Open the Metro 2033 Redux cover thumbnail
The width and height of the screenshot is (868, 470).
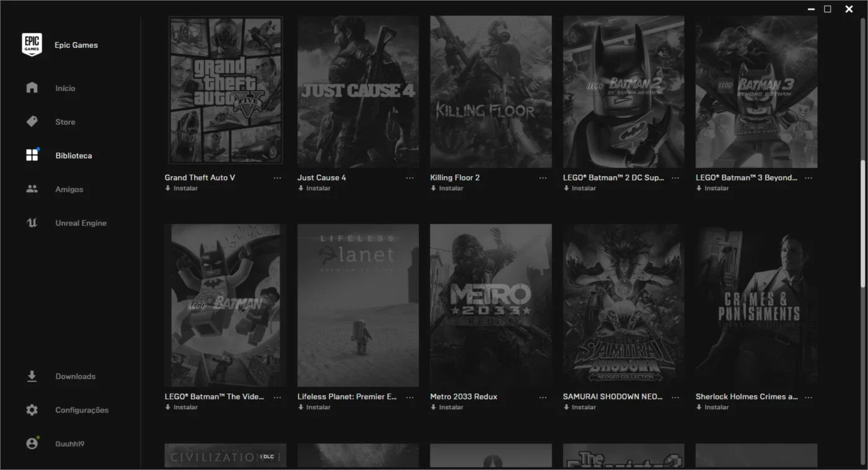click(x=491, y=306)
